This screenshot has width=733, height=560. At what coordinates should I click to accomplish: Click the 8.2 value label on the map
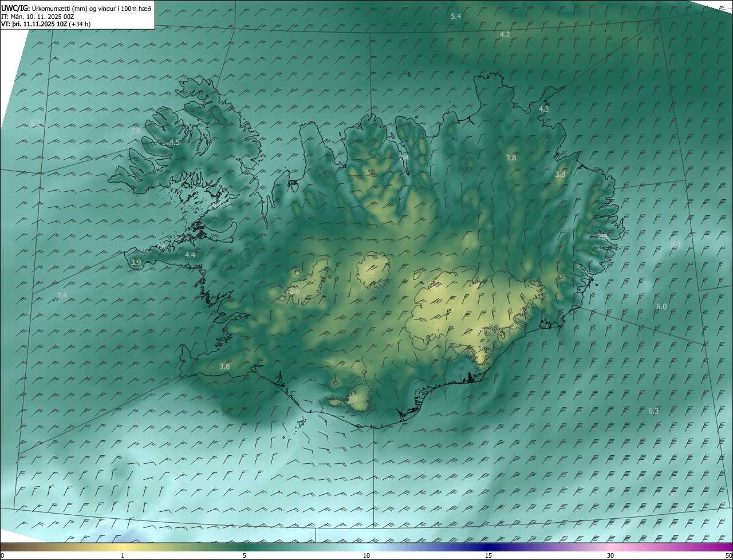pyautogui.click(x=35, y=124)
